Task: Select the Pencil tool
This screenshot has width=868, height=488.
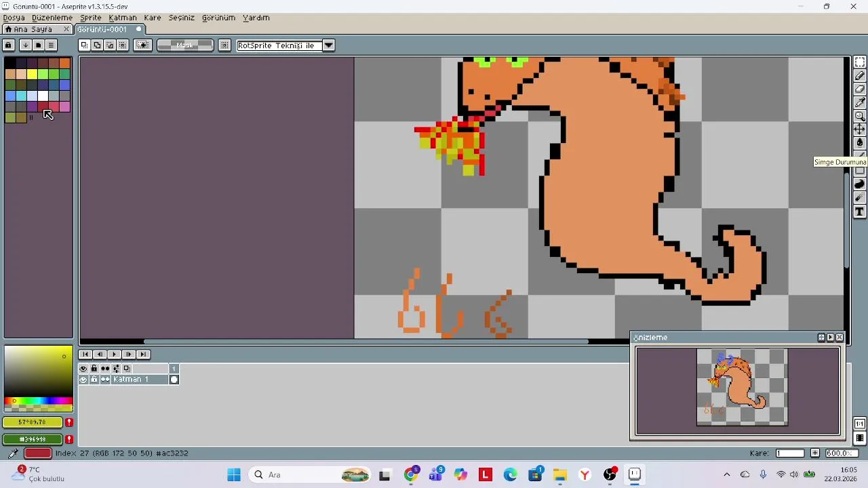Action: tap(860, 76)
